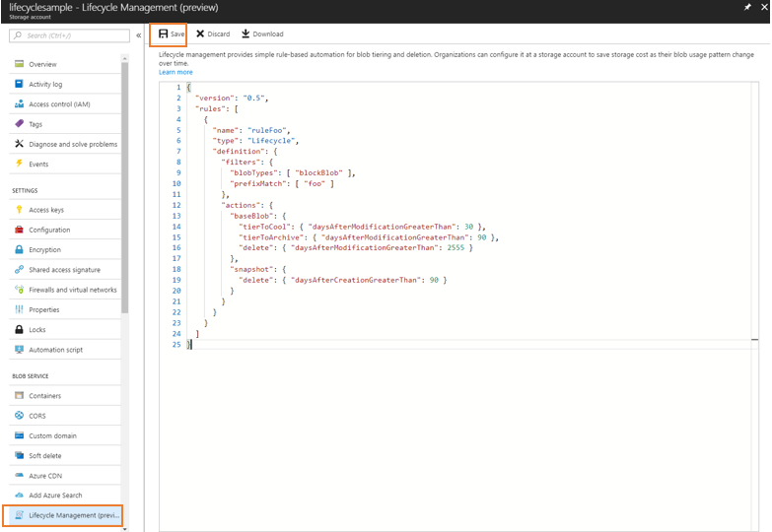Click the Automation script icon

pyautogui.click(x=19, y=350)
